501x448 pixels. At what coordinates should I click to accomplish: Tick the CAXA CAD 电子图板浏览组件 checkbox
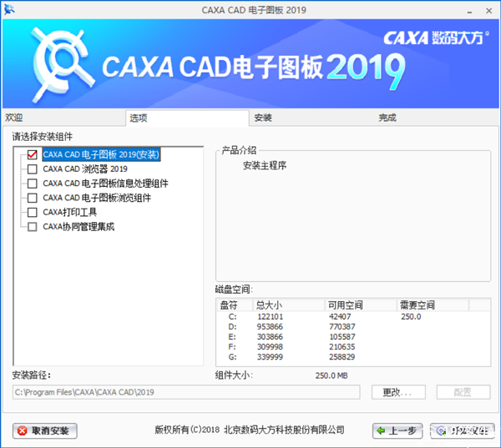[33, 198]
